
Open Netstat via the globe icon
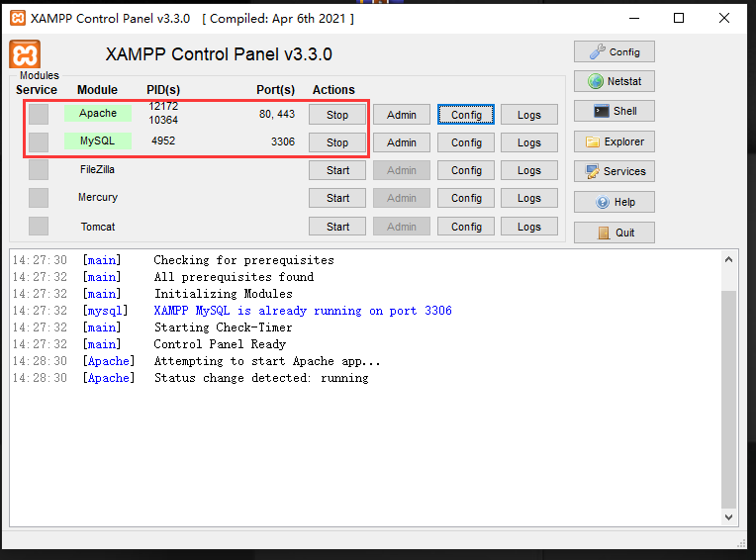click(614, 81)
